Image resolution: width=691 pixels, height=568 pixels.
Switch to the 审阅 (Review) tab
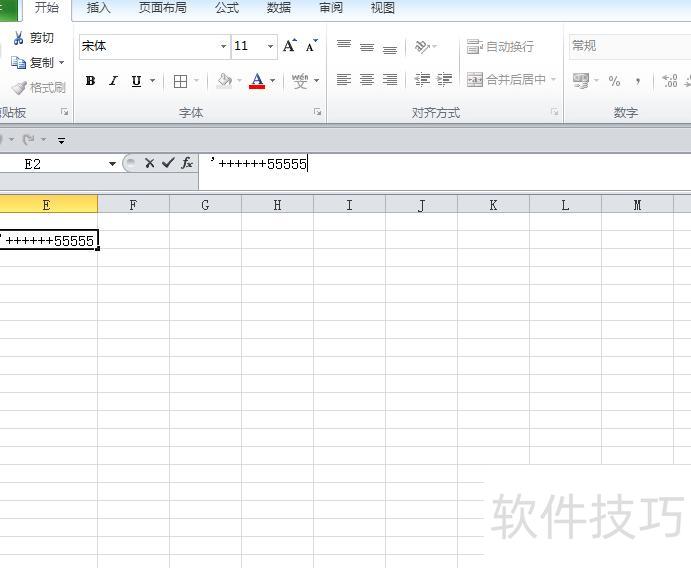click(331, 8)
